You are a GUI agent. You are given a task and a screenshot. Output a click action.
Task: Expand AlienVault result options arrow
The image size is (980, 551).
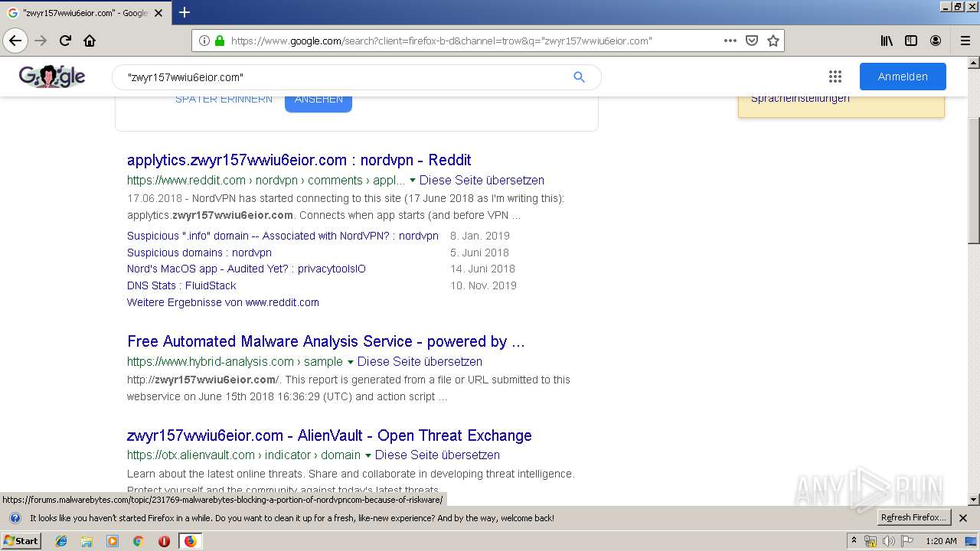pyautogui.click(x=368, y=455)
